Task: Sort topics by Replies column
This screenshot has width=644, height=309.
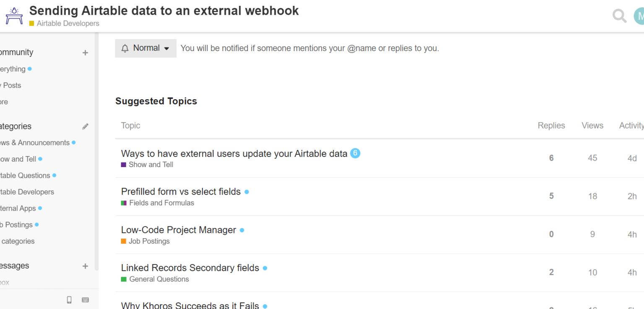Action: pos(551,126)
